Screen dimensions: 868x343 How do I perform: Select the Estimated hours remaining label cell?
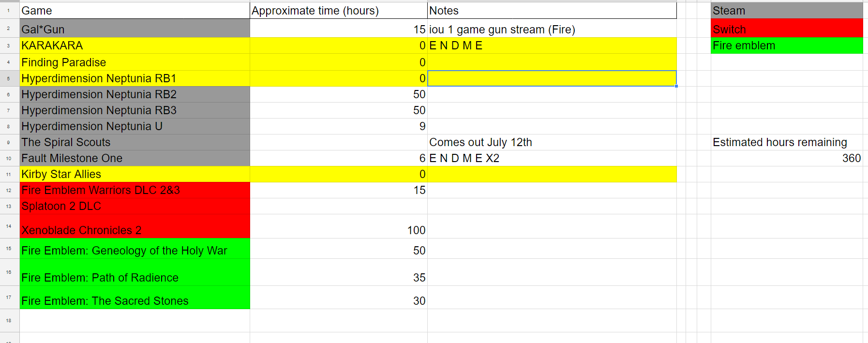(787, 142)
